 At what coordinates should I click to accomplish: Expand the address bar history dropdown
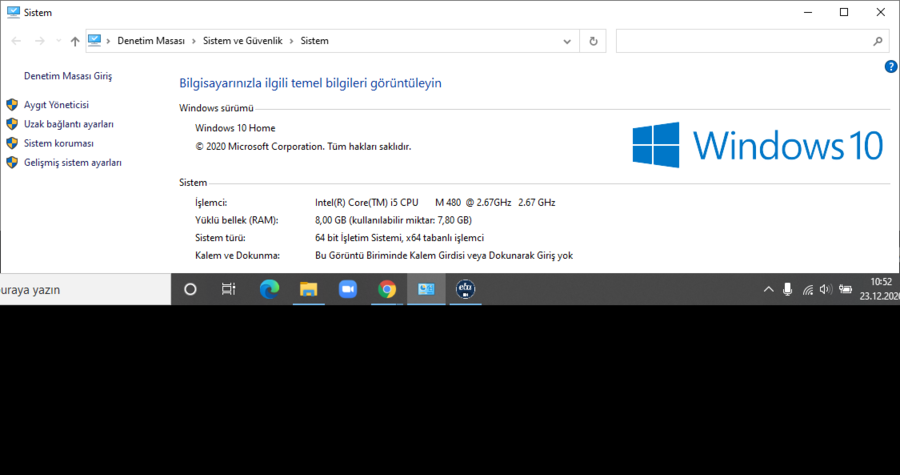pyautogui.click(x=567, y=41)
